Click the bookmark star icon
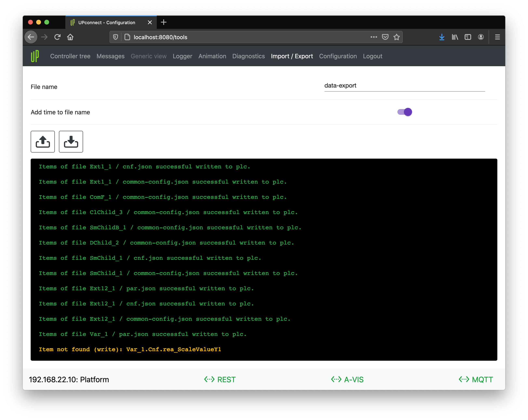The image size is (528, 420). pyautogui.click(x=396, y=37)
